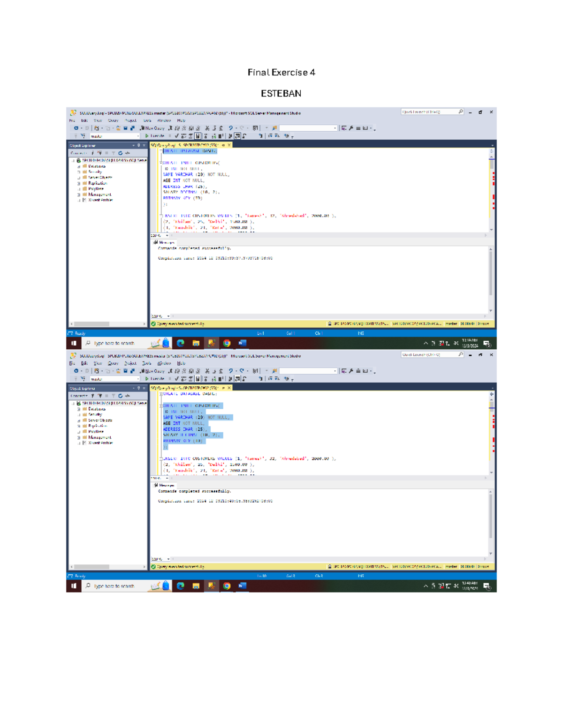Click Chrome icon in first screenshot's taskbar

point(227,343)
